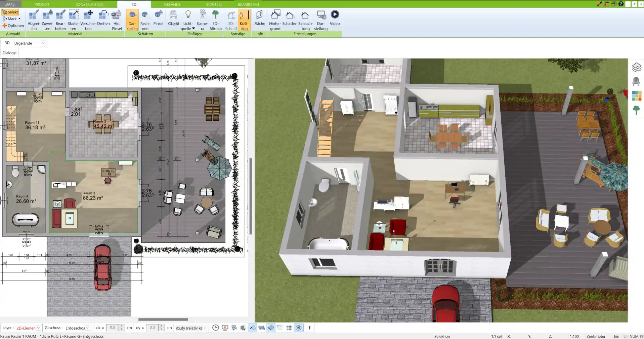Toggle Kollision control
This screenshot has width=644, height=339.
244,20
